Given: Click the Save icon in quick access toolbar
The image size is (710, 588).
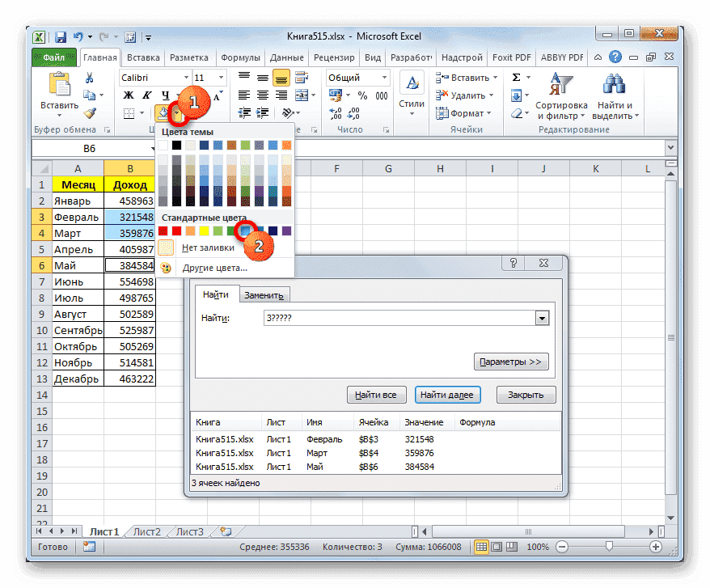Looking at the screenshot, I should tap(60, 36).
